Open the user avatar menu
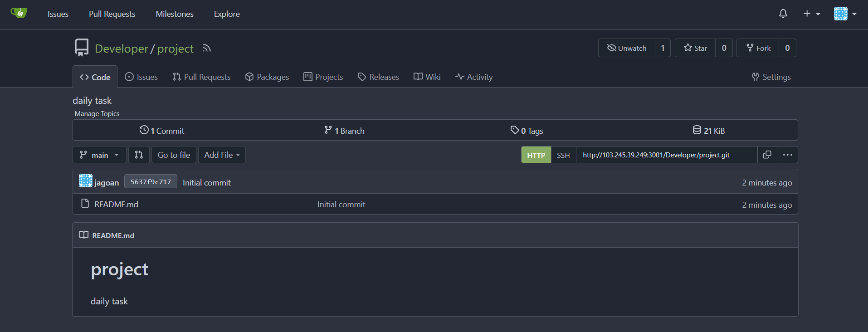Image resolution: width=868 pixels, height=332 pixels. [x=845, y=14]
